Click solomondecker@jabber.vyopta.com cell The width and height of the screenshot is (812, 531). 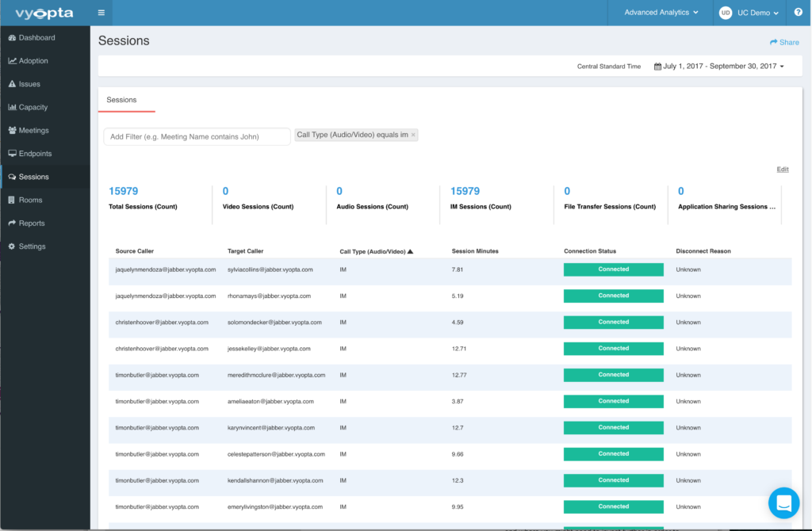(x=274, y=323)
